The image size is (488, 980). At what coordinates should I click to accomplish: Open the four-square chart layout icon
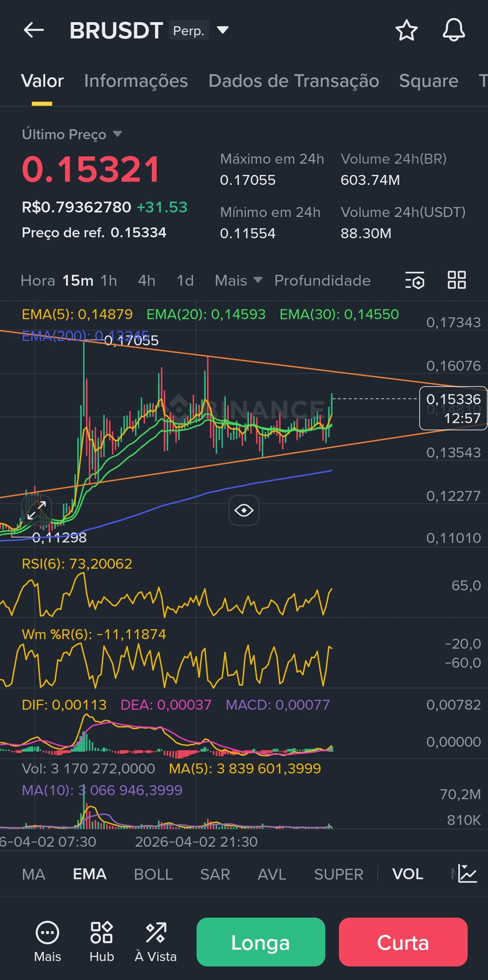pyautogui.click(x=456, y=280)
